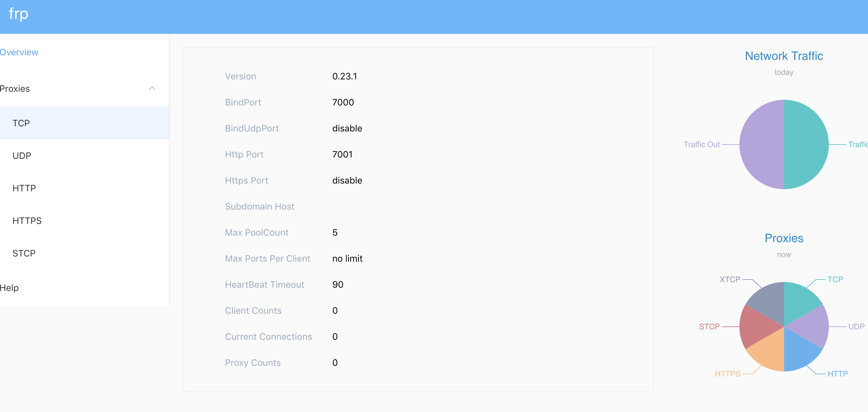Open the STCP proxies list
This screenshot has width=868, height=412.
point(84,253)
